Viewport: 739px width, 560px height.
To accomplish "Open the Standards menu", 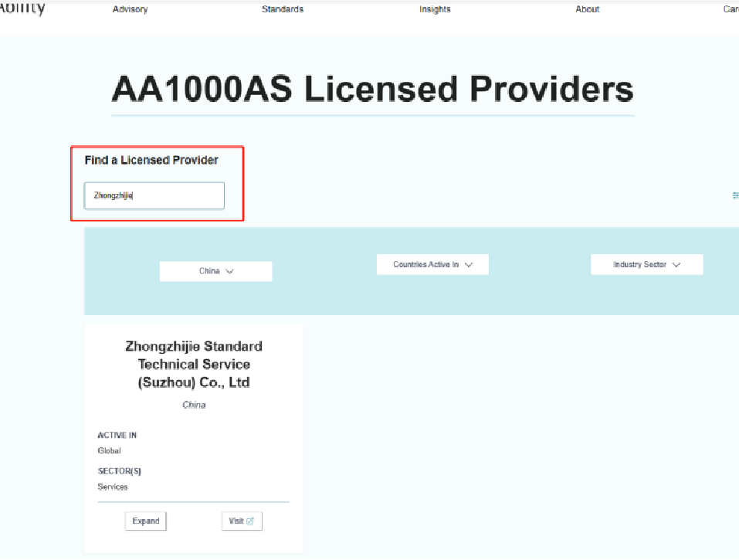I will tap(282, 9).
